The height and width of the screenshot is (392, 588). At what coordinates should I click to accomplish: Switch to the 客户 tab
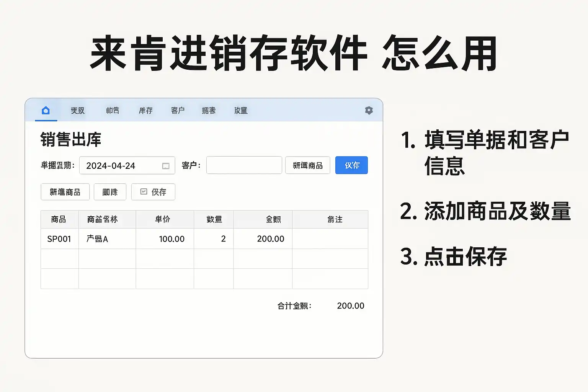178,111
